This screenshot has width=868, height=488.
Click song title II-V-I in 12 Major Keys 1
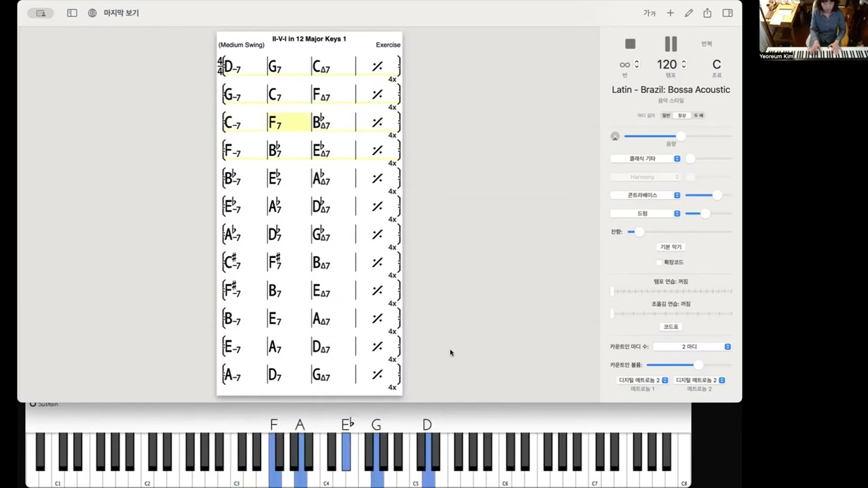[309, 39]
